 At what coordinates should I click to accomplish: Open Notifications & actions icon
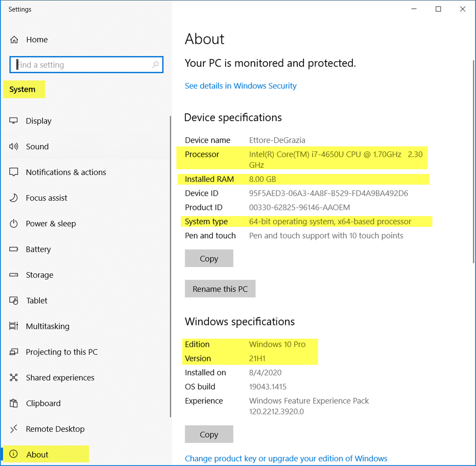click(14, 172)
